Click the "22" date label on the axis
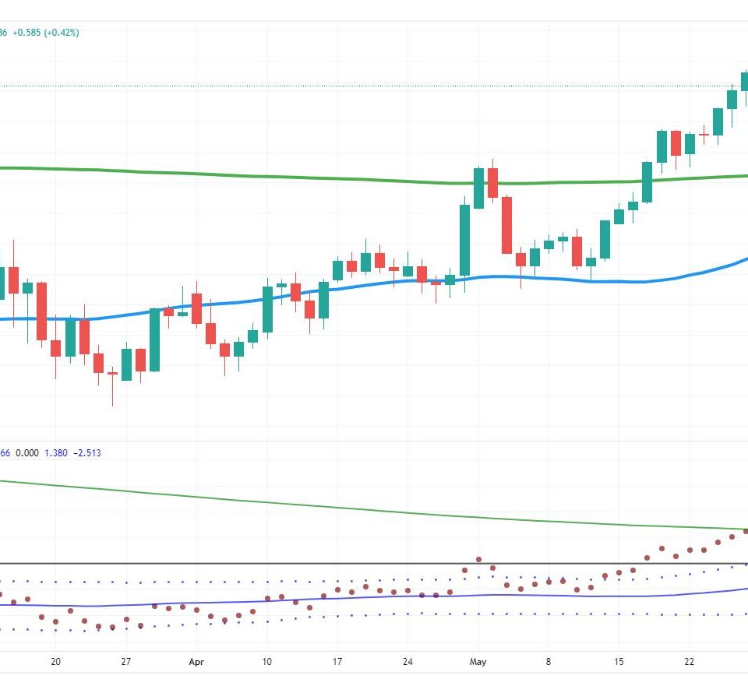Viewport: 748px width, 700px height. point(690,662)
